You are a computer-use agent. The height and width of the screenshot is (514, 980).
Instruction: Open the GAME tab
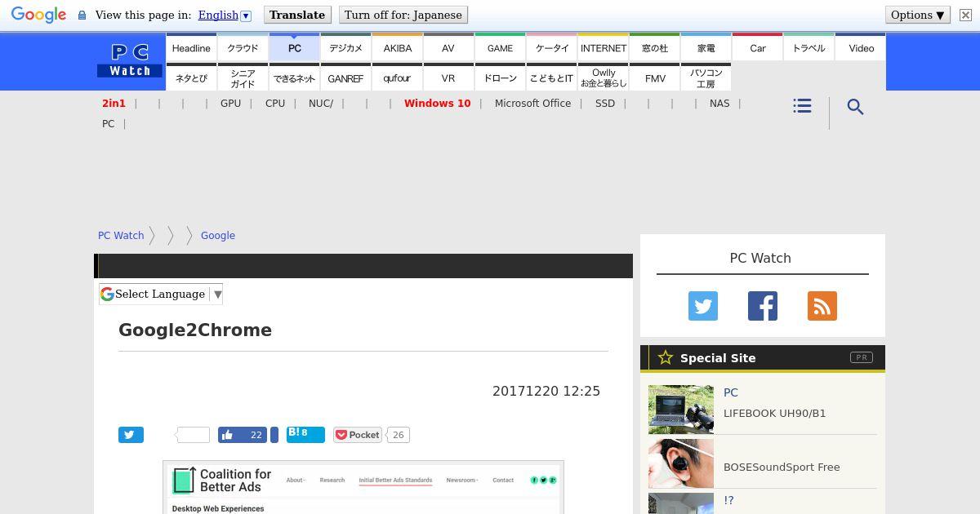point(500,47)
